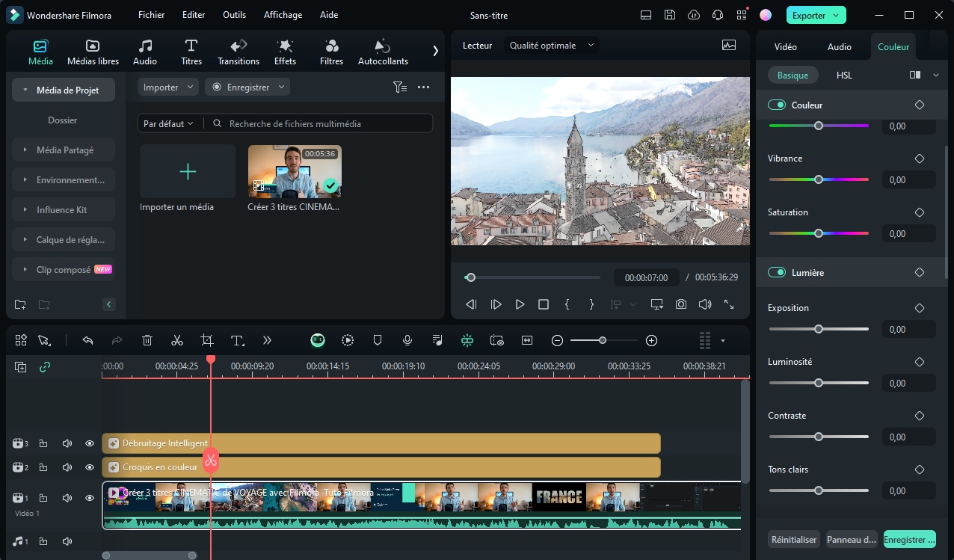Stop playback with the square button

(544, 304)
